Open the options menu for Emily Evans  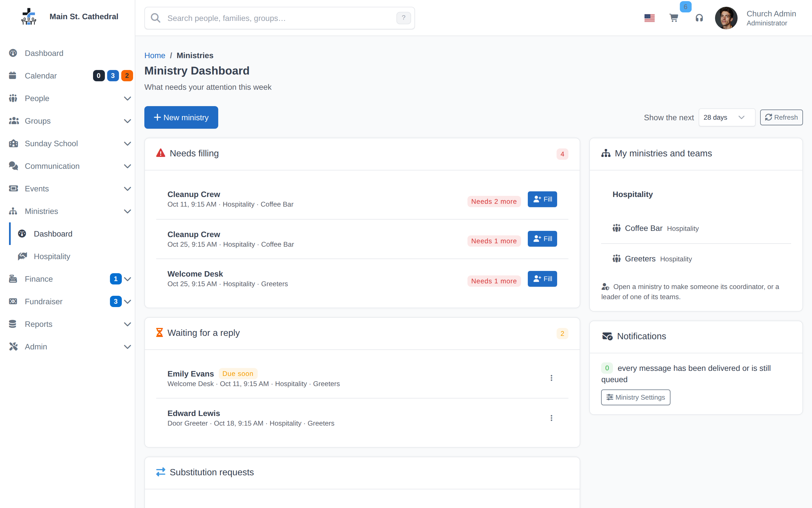(x=551, y=378)
